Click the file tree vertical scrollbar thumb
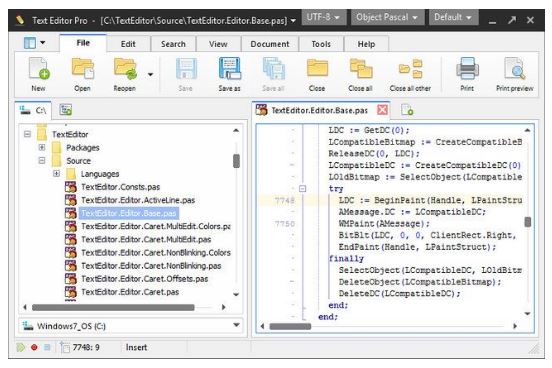Screen dimensions: 552x368 coord(237,161)
